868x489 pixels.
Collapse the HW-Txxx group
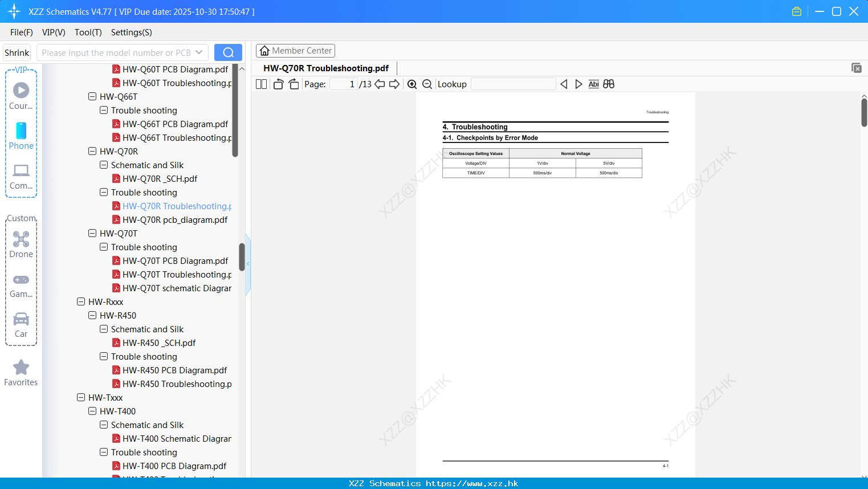[81, 397]
